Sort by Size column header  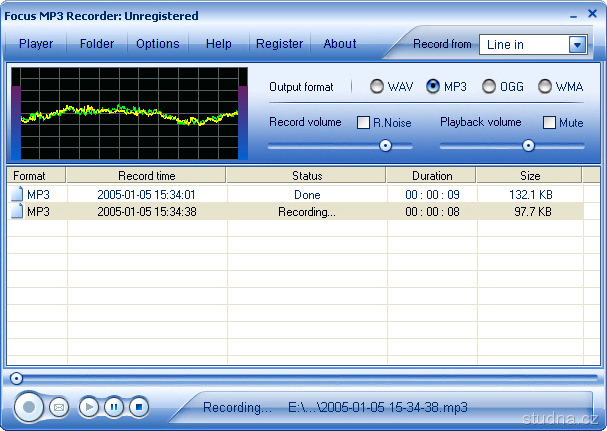530,175
